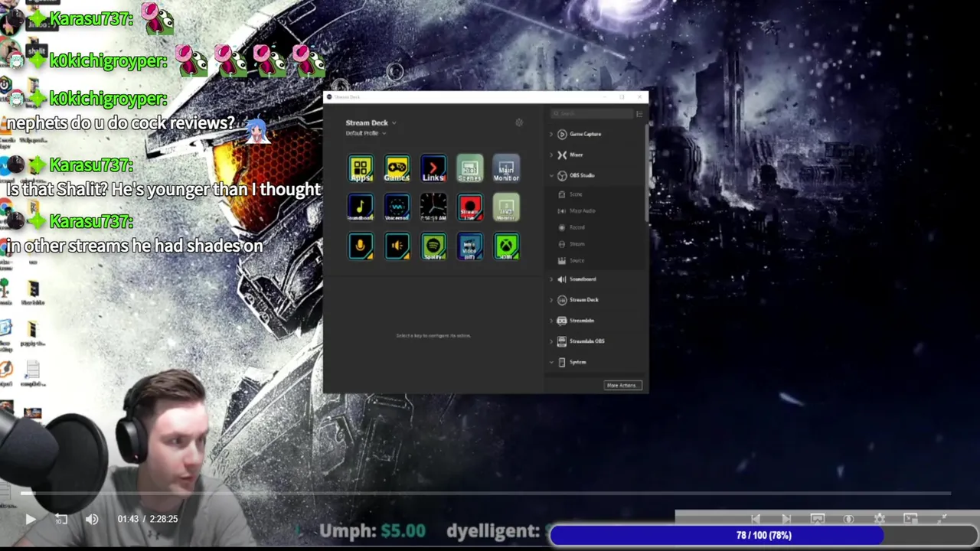Toggle video fullscreen mode
Screen dimensions: 980x551
(942, 519)
